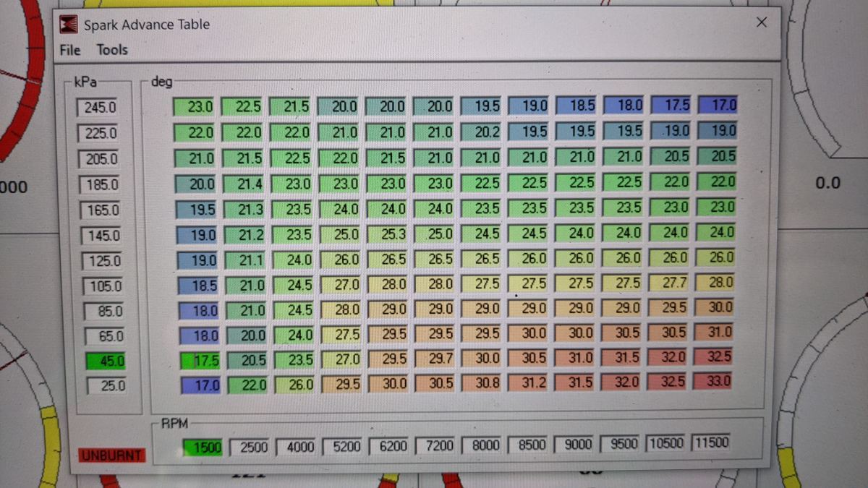Click the "21.3" spark advance cell

coord(245,210)
